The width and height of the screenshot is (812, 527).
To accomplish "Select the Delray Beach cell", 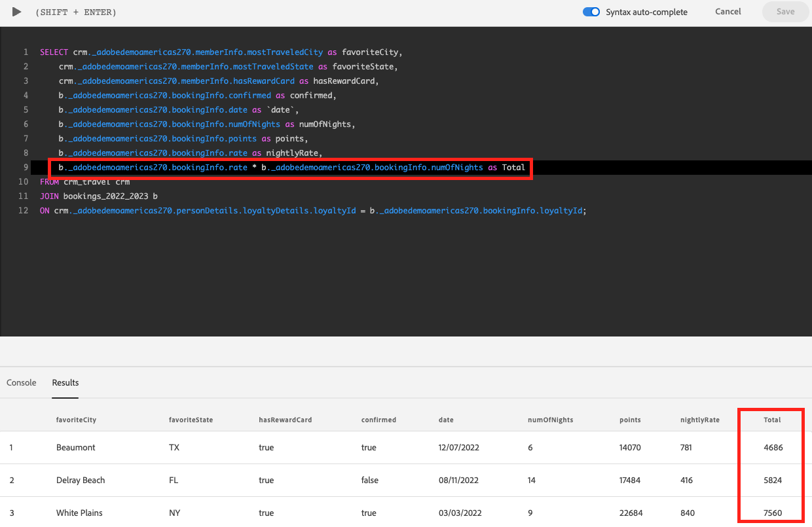I will 81,481.
